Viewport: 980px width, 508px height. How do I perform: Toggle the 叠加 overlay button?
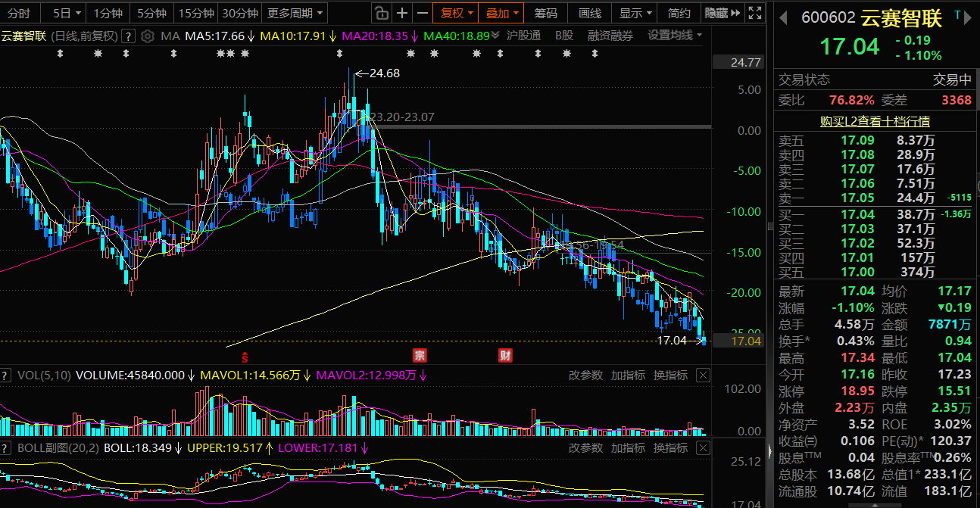pos(503,13)
